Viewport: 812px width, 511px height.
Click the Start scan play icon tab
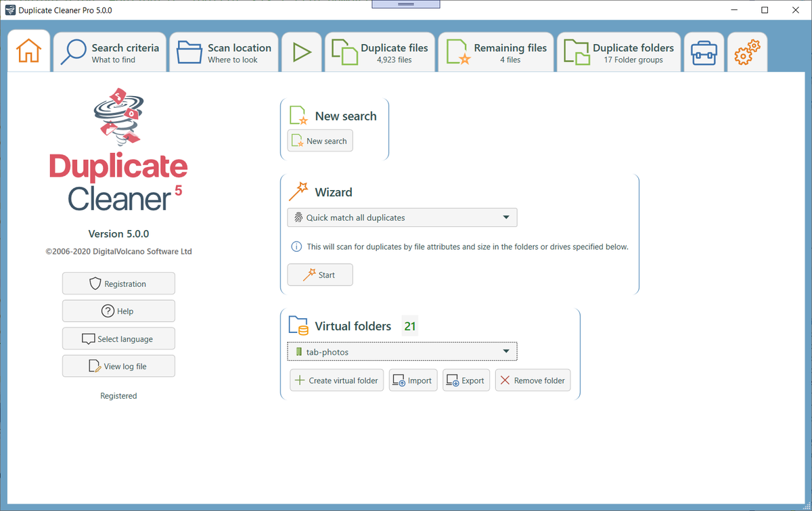[x=302, y=52]
